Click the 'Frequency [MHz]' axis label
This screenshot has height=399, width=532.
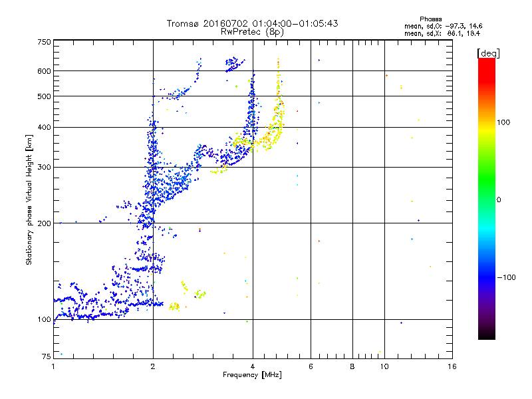pos(252,375)
